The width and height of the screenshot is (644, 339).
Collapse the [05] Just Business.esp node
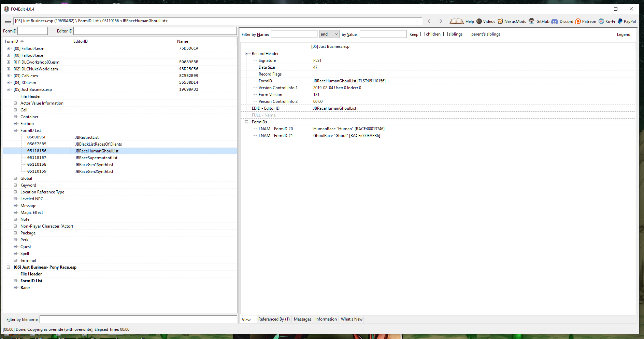(9, 90)
